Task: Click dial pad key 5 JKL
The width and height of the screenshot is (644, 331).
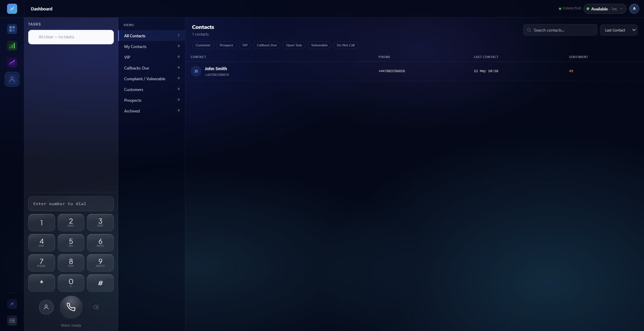Action: pyautogui.click(x=71, y=243)
